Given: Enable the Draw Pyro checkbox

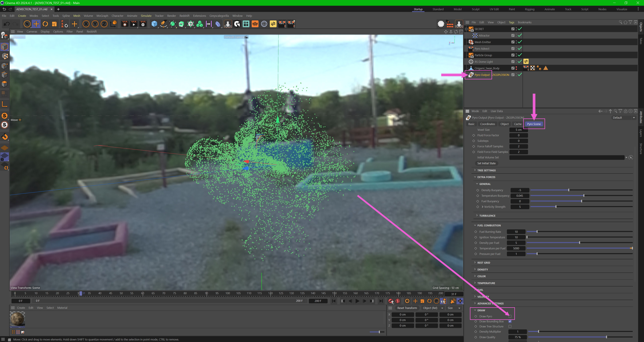Looking at the screenshot, I should click(x=510, y=316).
